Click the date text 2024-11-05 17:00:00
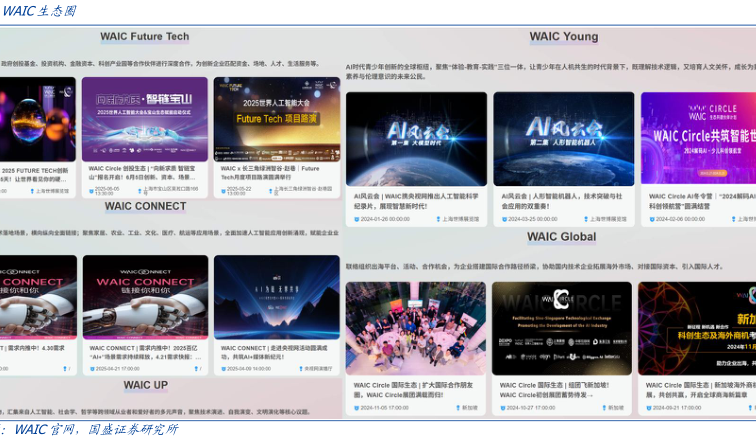This screenshot has height=448, width=756. pyautogui.click(x=384, y=408)
